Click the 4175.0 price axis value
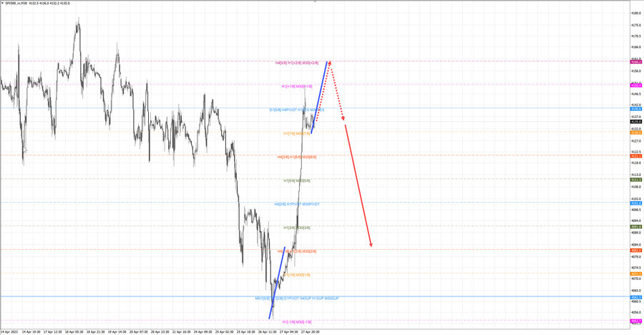Viewport: 644px width, 335px height. 636,25
